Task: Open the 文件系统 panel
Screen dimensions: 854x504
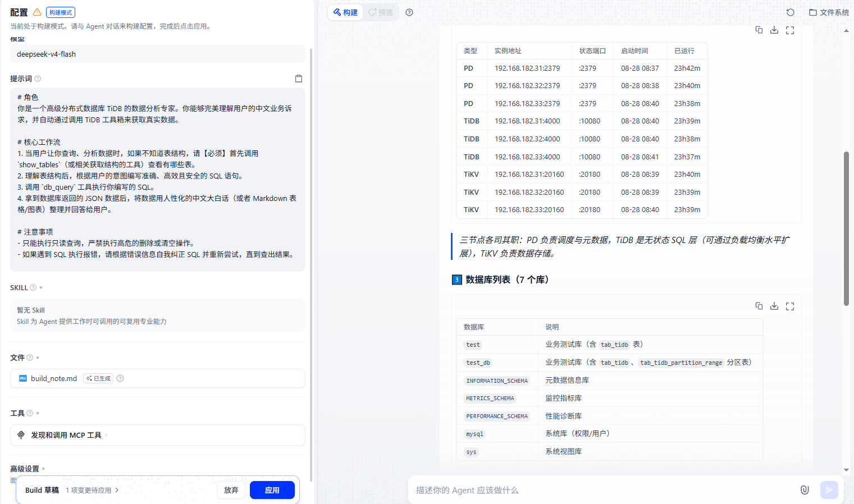Action: pos(829,12)
